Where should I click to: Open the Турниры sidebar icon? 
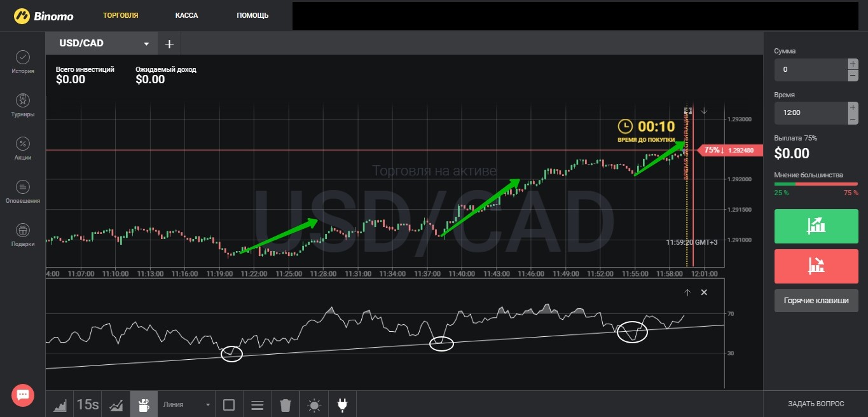[22, 106]
